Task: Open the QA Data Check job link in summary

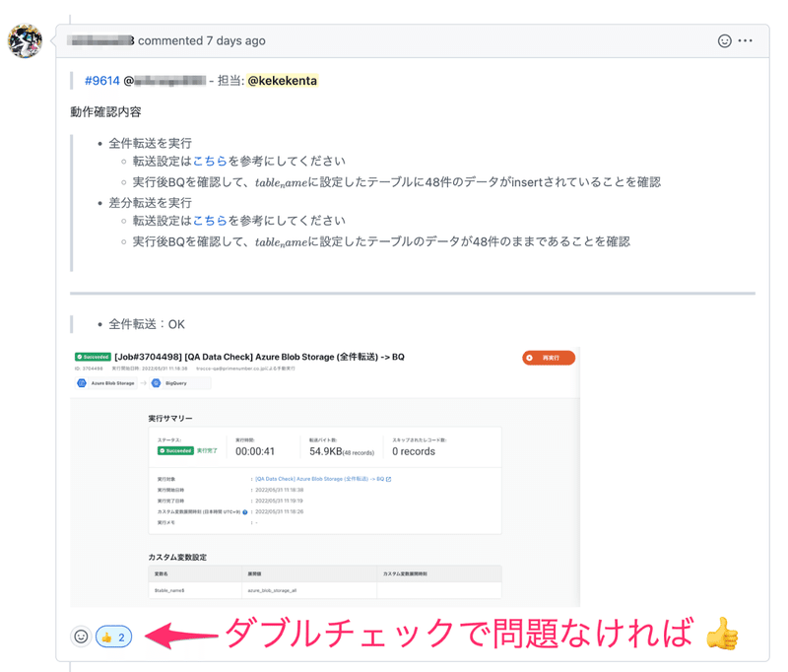Action: pyautogui.click(x=323, y=479)
